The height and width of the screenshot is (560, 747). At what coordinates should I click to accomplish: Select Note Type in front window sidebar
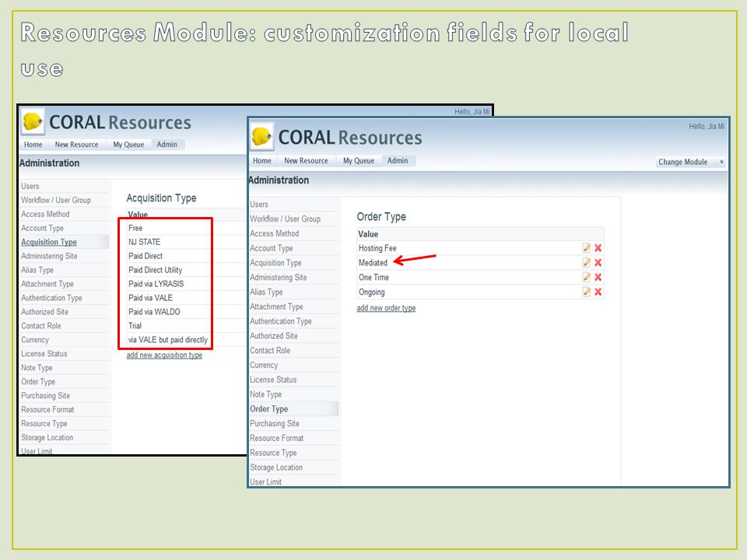point(293,394)
